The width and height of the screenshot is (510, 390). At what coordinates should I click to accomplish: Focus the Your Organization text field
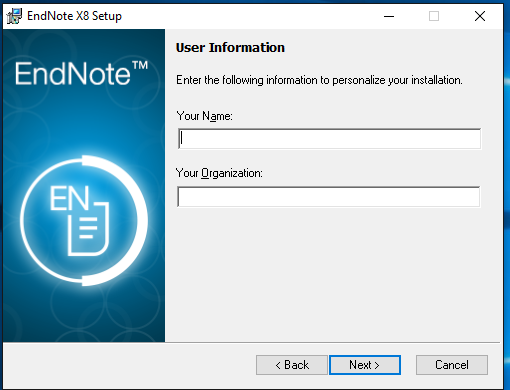329,197
